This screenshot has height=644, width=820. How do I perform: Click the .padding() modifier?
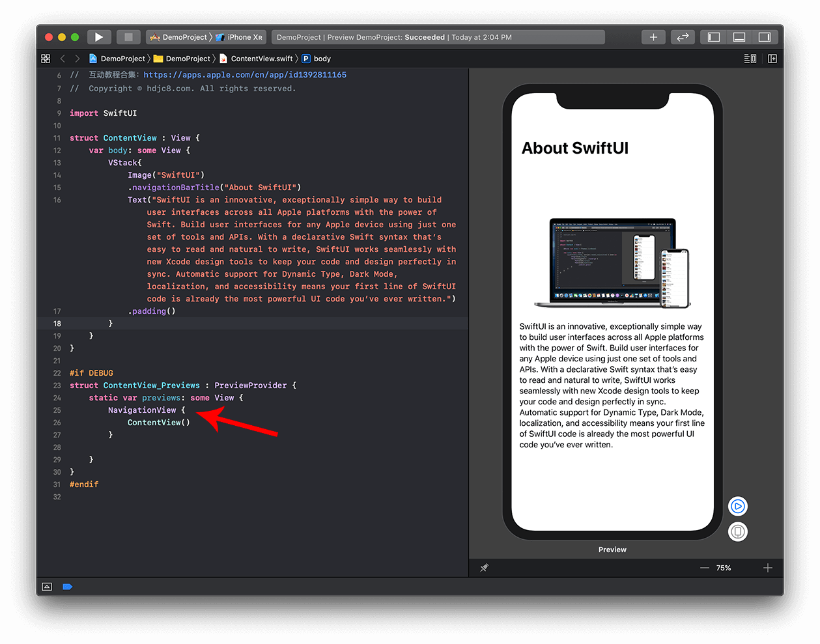pyautogui.click(x=152, y=311)
